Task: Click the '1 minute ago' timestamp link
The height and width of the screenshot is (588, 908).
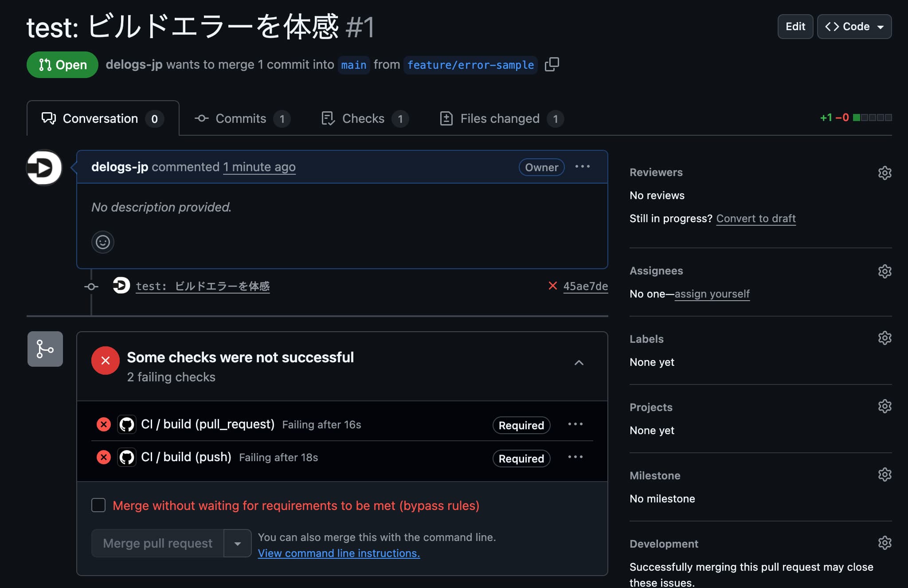Action: (259, 167)
